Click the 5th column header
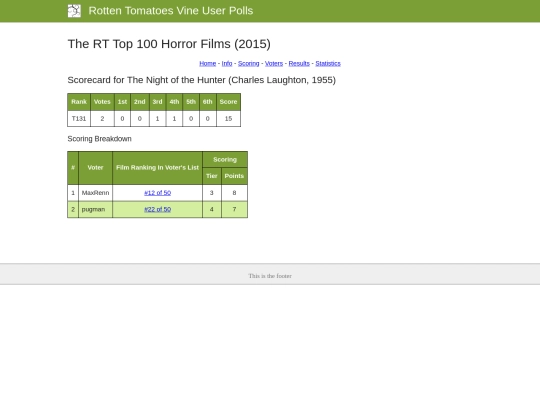The width and height of the screenshot is (540, 405). click(191, 102)
